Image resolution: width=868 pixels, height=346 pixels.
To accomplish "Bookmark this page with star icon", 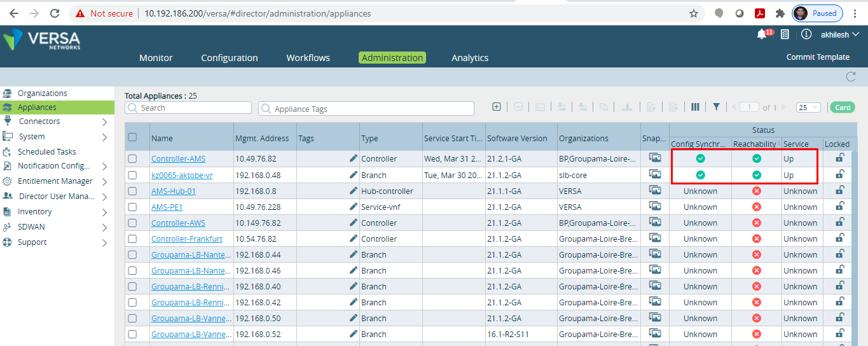I will (x=694, y=13).
